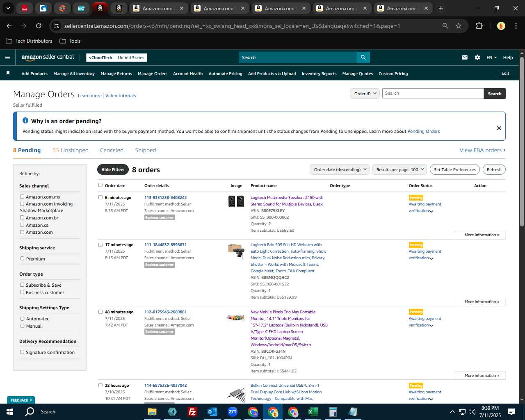Open Account Health in the nav bar

(188, 74)
